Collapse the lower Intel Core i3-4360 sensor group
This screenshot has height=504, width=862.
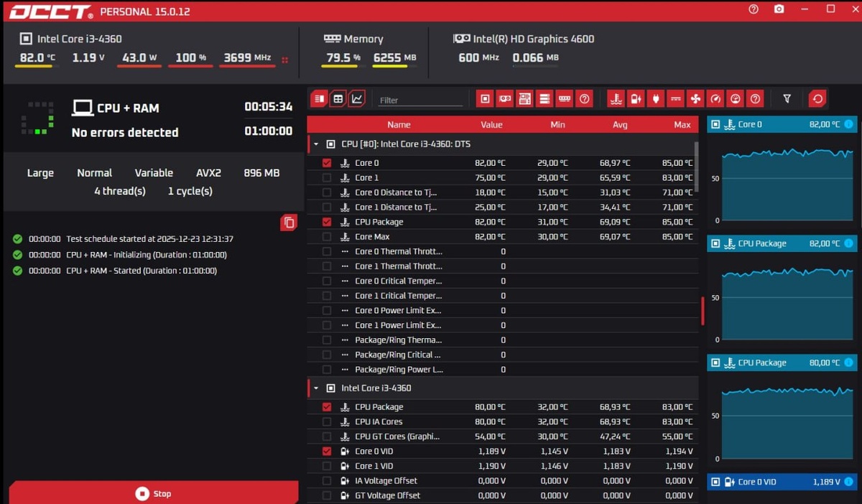click(316, 388)
